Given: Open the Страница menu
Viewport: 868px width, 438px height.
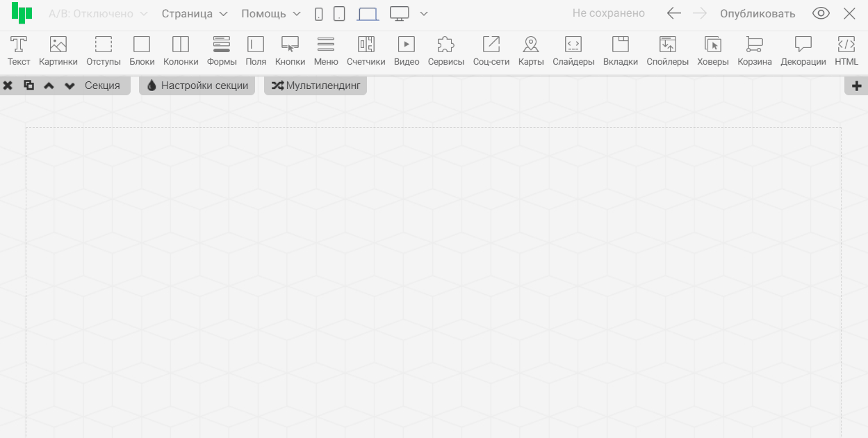Looking at the screenshot, I should pos(195,14).
